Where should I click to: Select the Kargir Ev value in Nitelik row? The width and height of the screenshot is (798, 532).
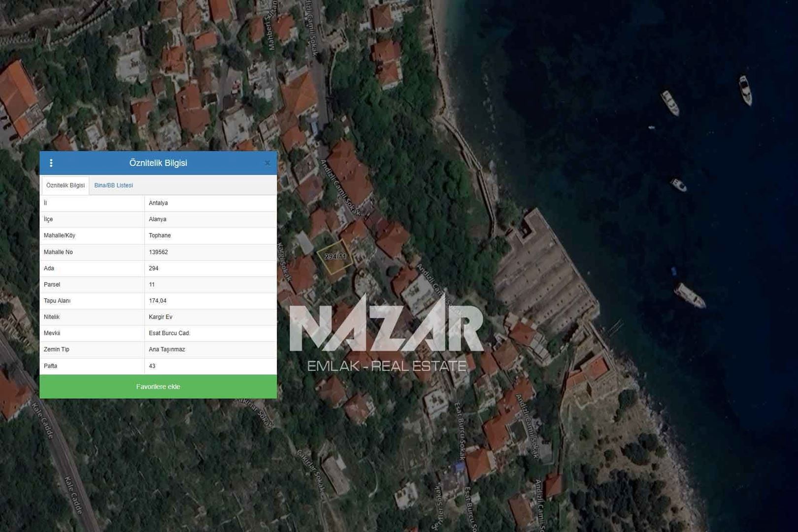161,317
